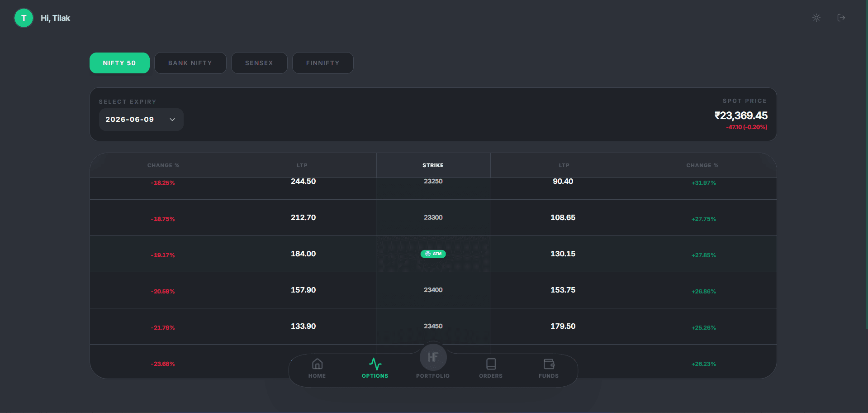Click call change -18.25%
Screen dimensions: 868x413
(x=163, y=183)
